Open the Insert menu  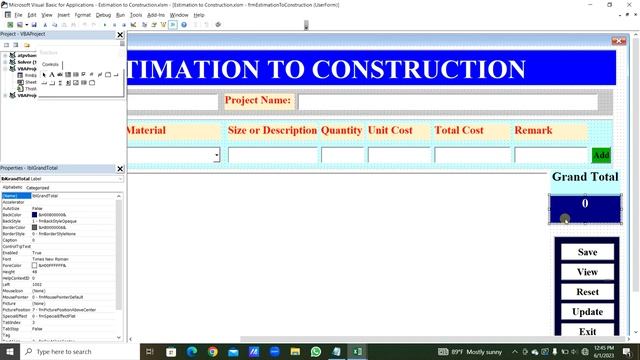tap(63, 15)
